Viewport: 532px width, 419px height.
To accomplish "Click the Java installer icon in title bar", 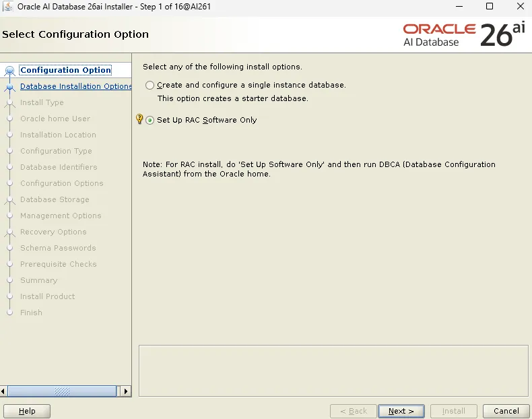I will [x=8, y=7].
